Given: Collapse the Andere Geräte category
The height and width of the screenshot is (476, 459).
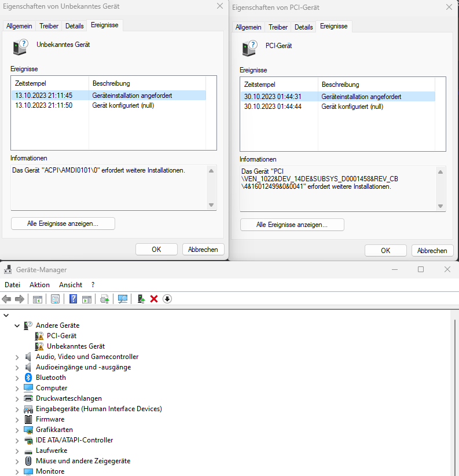Looking at the screenshot, I should [x=17, y=326].
